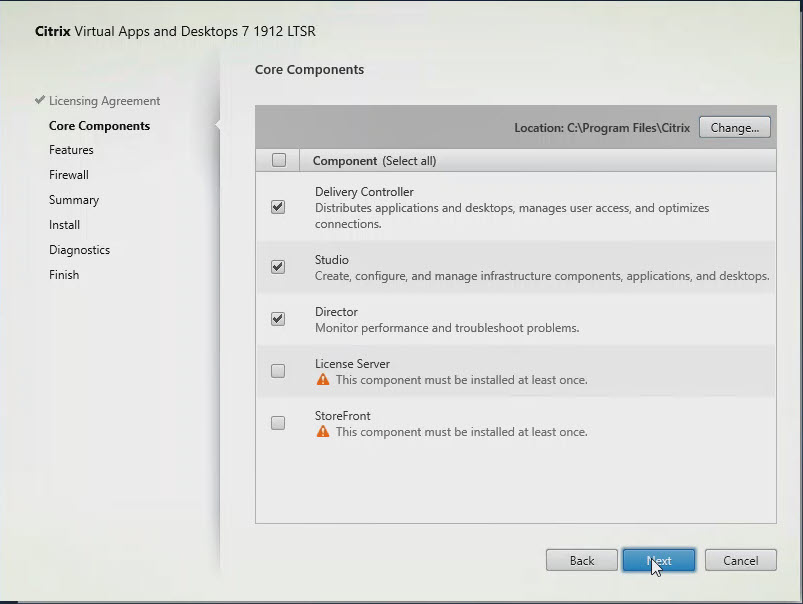Click the Director component title

click(x=336, y=312)
